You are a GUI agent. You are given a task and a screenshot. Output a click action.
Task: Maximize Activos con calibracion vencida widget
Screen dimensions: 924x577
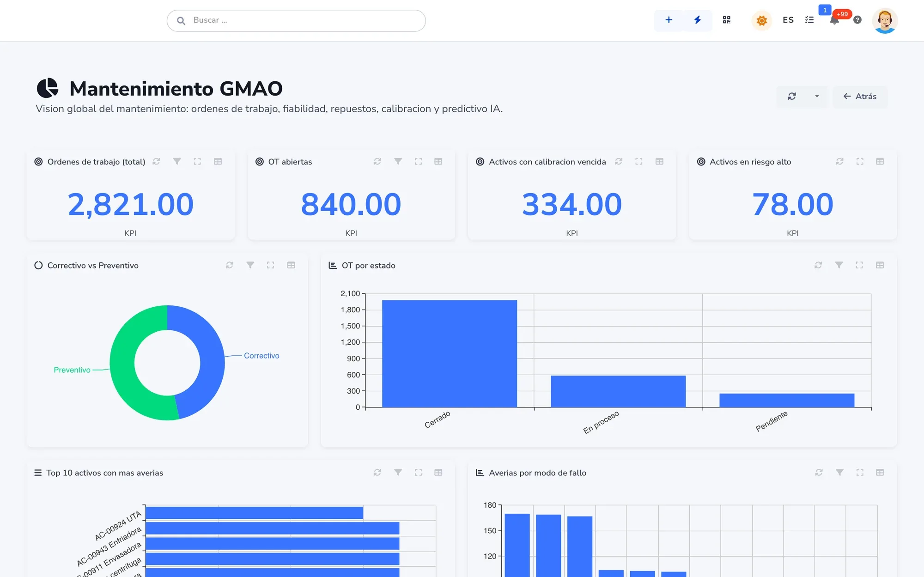(639, 161)
